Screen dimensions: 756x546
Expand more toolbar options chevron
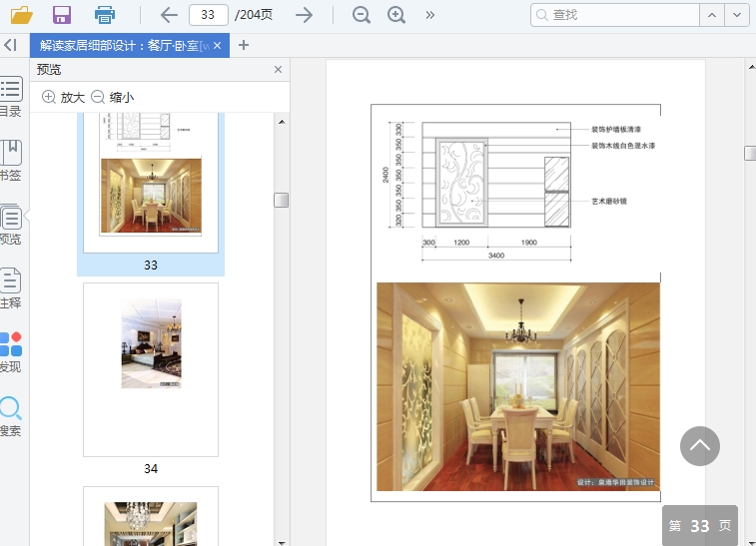(x=430, y=15)
